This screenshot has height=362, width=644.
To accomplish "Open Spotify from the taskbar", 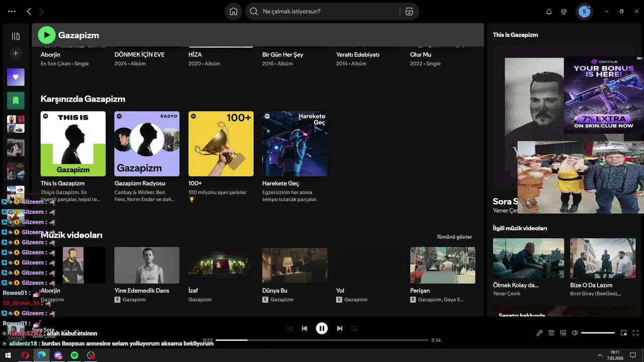I will [x=74, y=355].
